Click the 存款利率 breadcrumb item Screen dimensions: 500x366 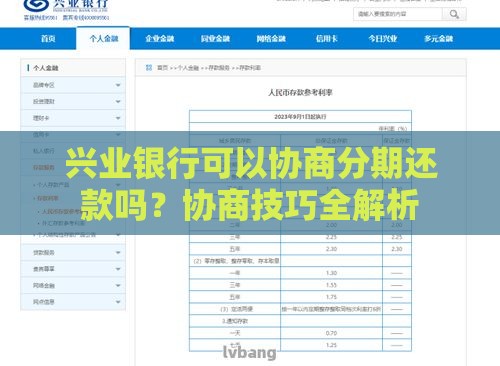coord(250,68)
